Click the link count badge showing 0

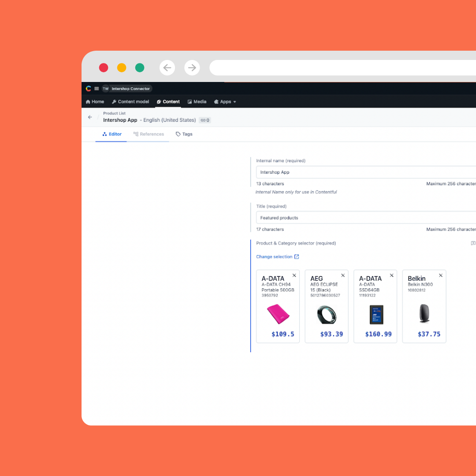[205, 120]
